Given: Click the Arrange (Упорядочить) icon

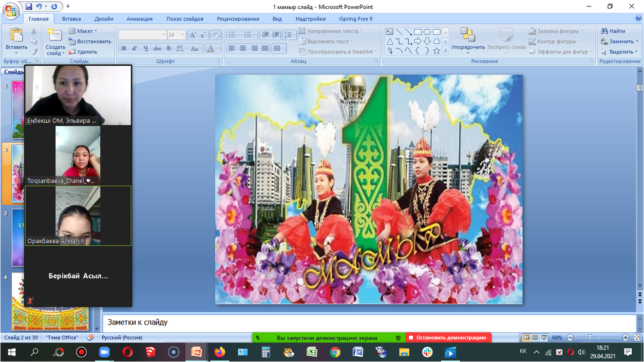Looking at the screenshot, I should (x=468, y=35).
